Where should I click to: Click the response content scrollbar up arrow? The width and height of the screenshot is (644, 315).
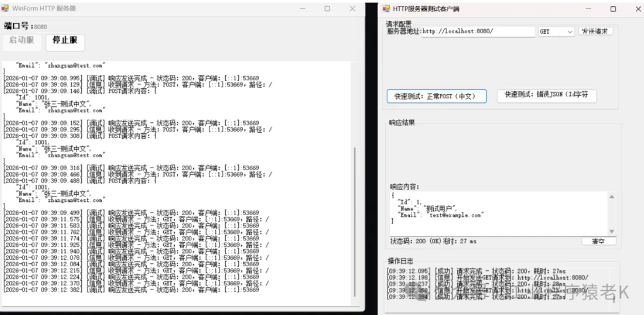pos(612,197)
